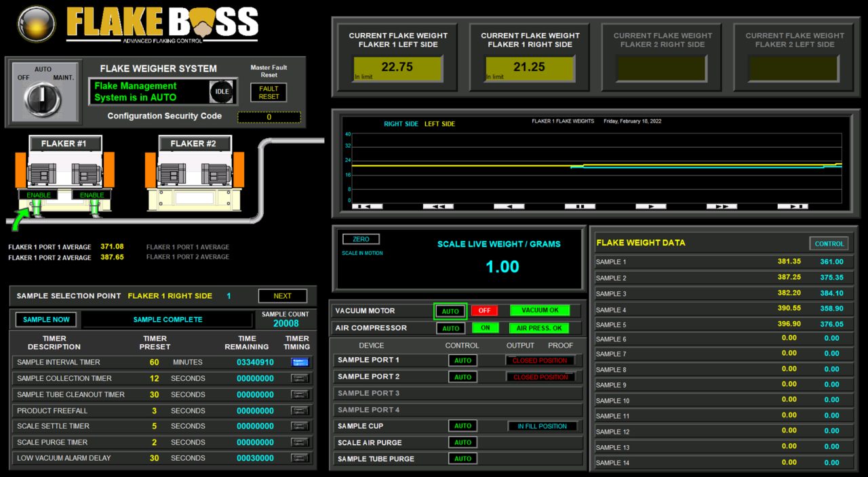868x477 pixels.
Task: Step the trend chart back one interval
Action: (x=508, y=205)
